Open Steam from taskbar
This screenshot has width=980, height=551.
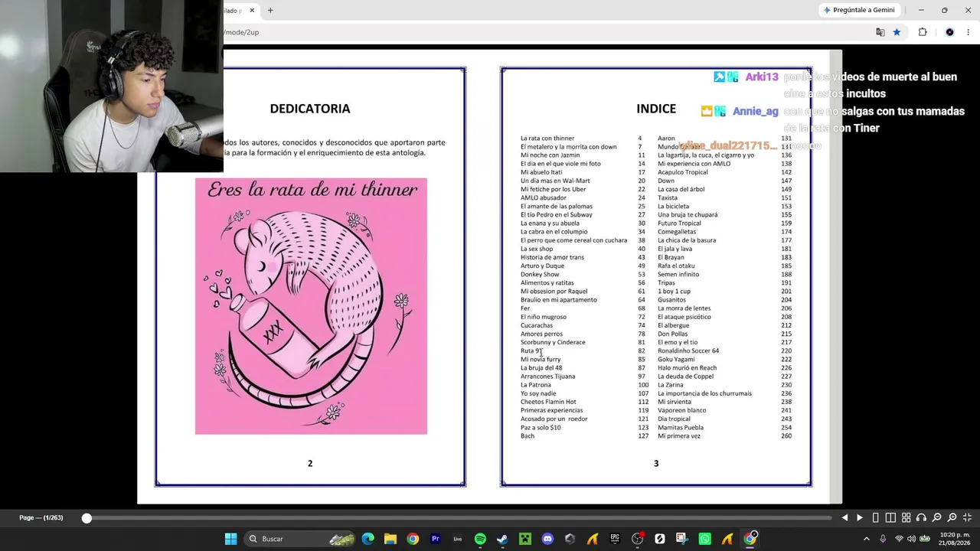(502, 539)
